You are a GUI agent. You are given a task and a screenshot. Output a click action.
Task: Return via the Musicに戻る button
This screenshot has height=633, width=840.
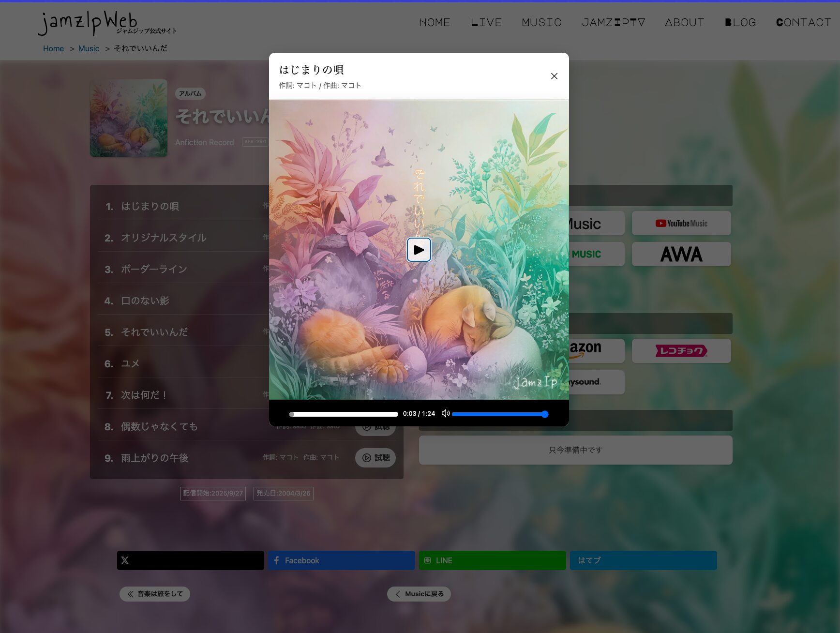[419, 594]
